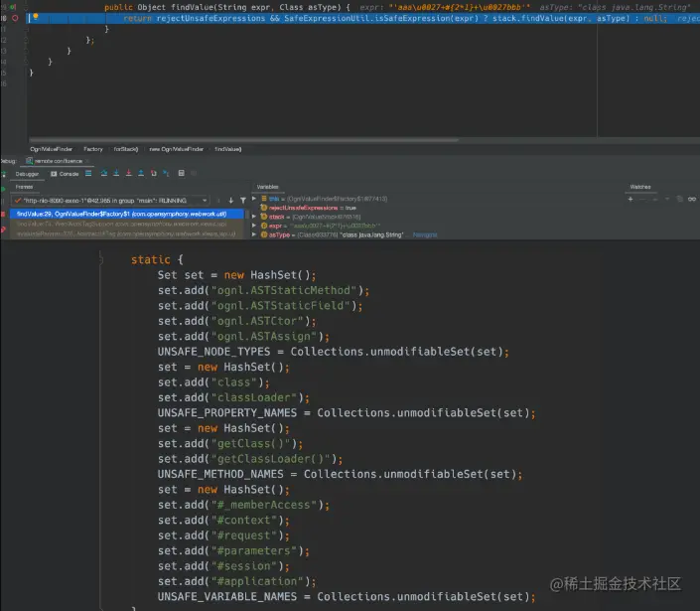The image size is (700, 611).
Task: Toggle the red breakpoint in the gutter
Action: (x=15, y=18)
